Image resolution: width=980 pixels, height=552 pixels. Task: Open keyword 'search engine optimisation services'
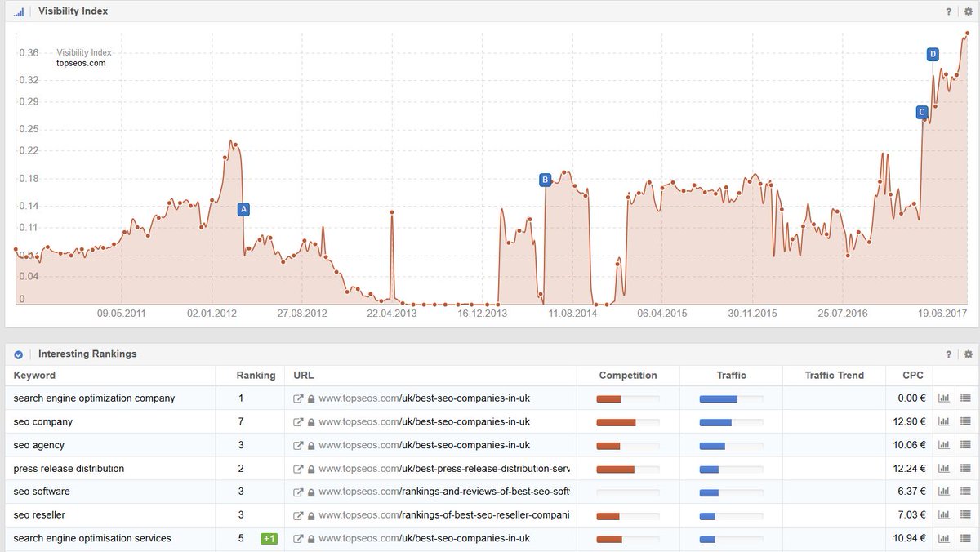click(92, 539)
